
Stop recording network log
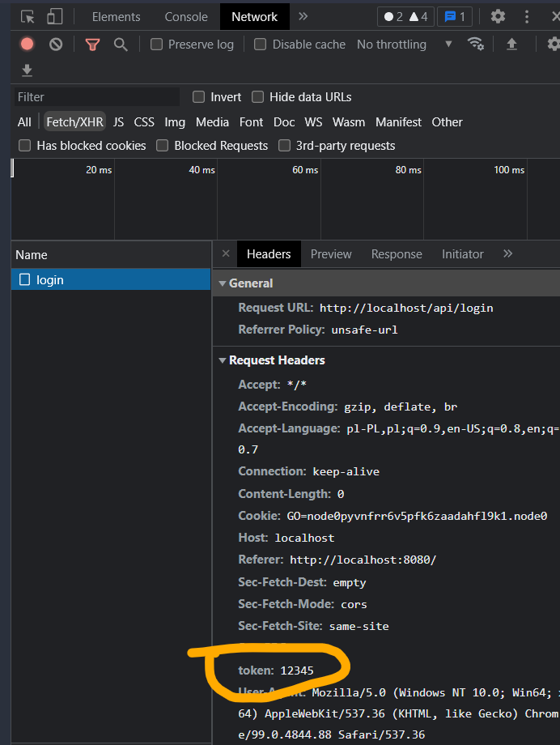[27, 45]
